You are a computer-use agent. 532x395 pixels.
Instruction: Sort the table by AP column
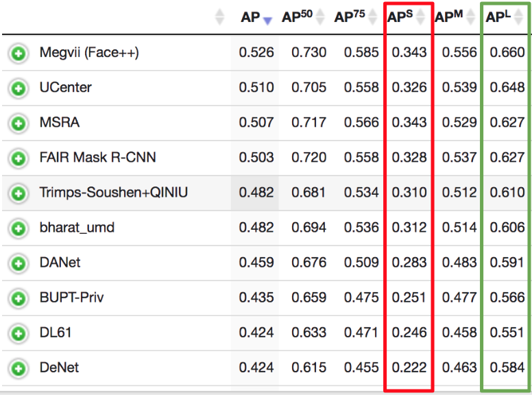click(256, 18)
